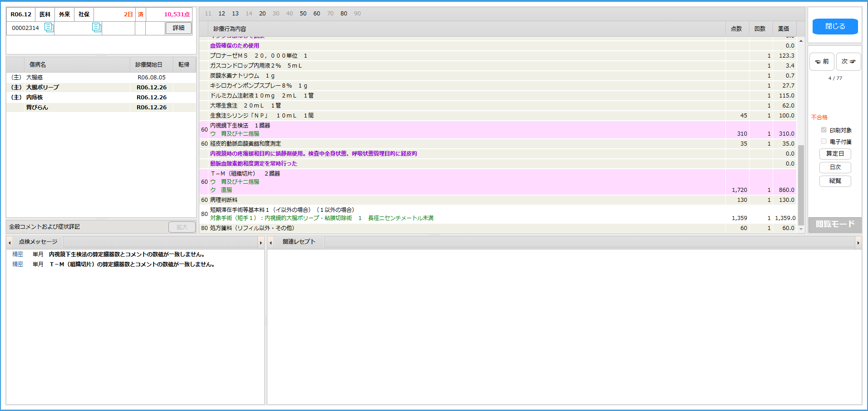Select T-M(組織切片) 2臓器 row
This screenshot has width=868, height=411.
click(x=498, y=182)
